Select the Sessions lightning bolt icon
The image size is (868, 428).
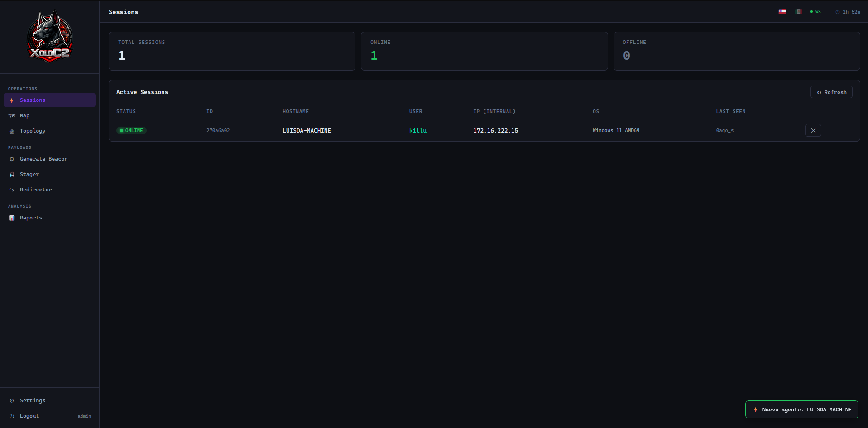point(12,100)
